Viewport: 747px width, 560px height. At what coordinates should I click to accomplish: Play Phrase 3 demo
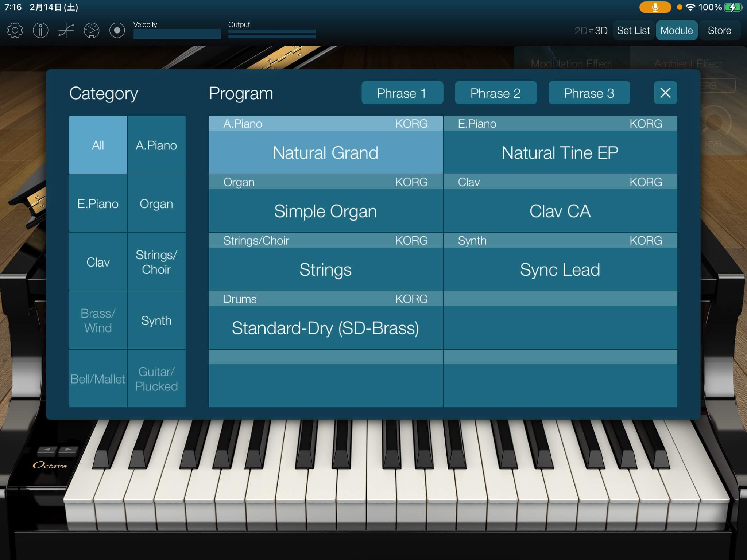click(x=589, y=93)
